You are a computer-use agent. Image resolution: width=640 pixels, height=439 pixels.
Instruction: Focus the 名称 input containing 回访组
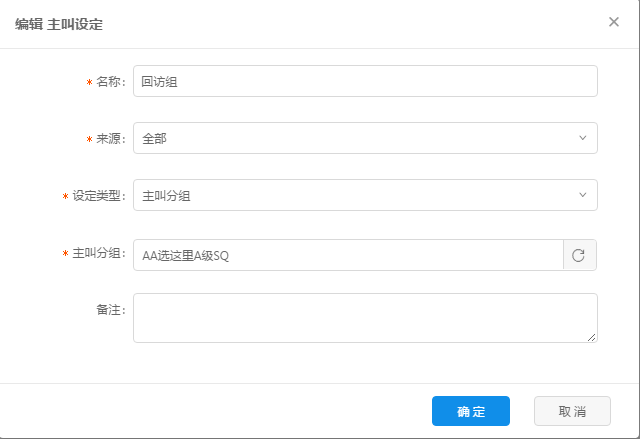click(x=364, y=82)
